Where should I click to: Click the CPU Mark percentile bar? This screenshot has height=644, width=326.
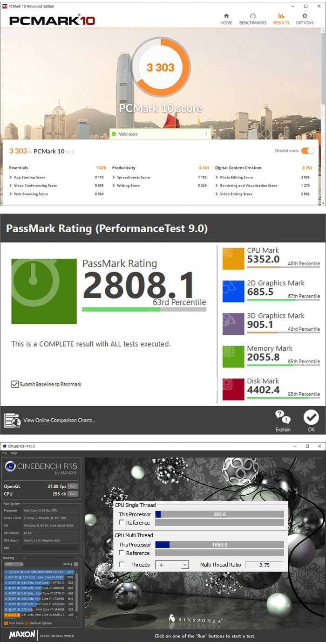pos(283,267)
